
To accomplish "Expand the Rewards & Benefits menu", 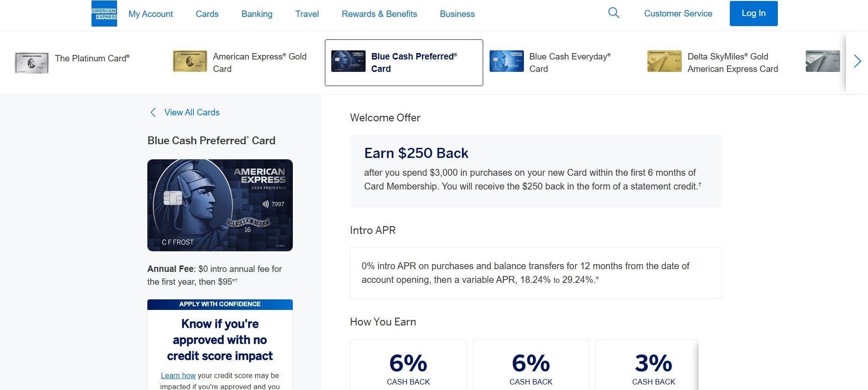I will pos(379,14).
